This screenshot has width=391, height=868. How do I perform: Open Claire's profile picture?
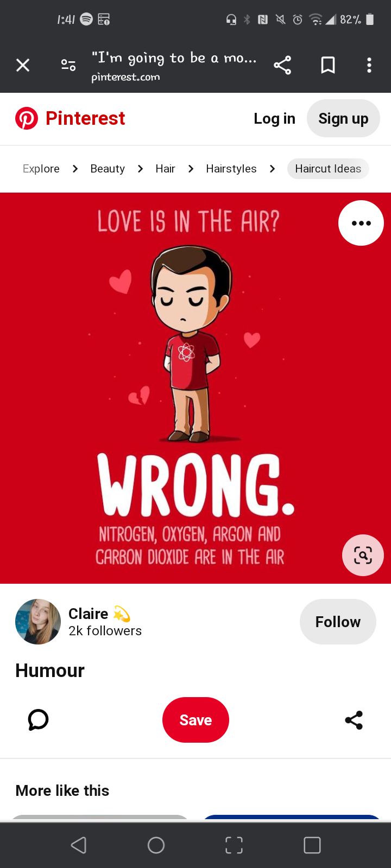coord(38,622)
